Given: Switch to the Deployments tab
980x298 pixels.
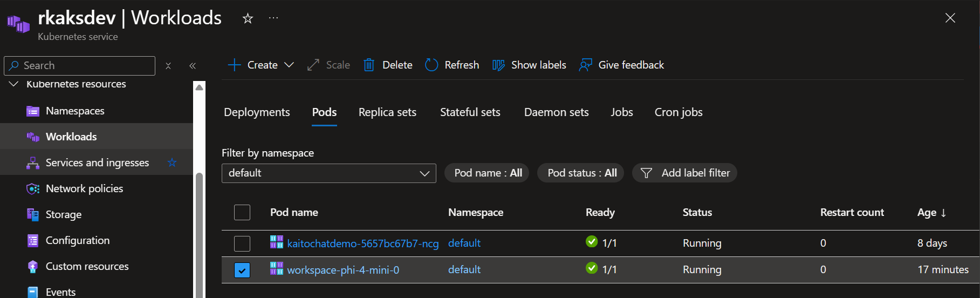Looking at the screenshot, I should (x=257, y=112).
